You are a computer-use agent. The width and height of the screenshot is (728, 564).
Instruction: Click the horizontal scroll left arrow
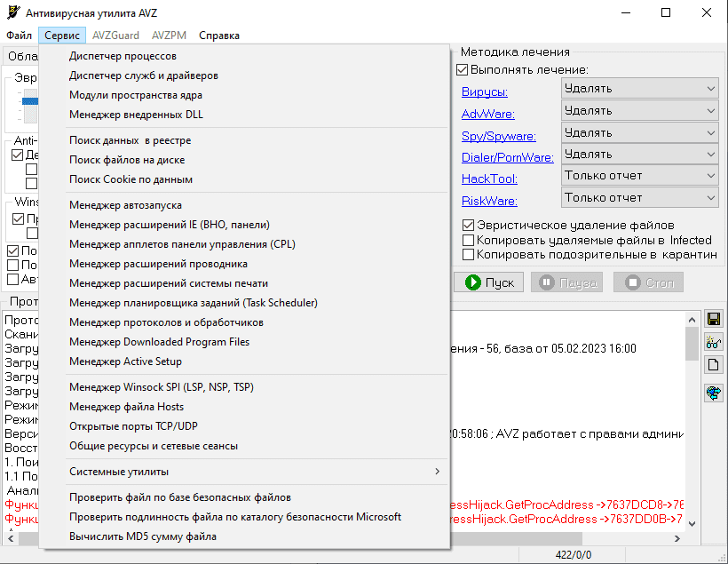point(11,538)
